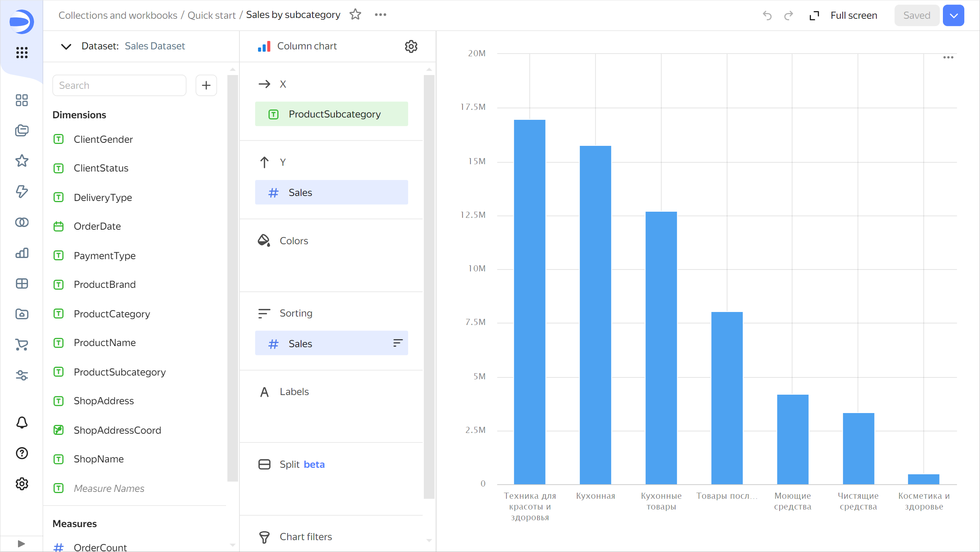The height and width of the screenshot is (552, 980).
Task: Select the dashboard grid icon in sidebar
Action: pyautogui.click(x=21, y=100)
